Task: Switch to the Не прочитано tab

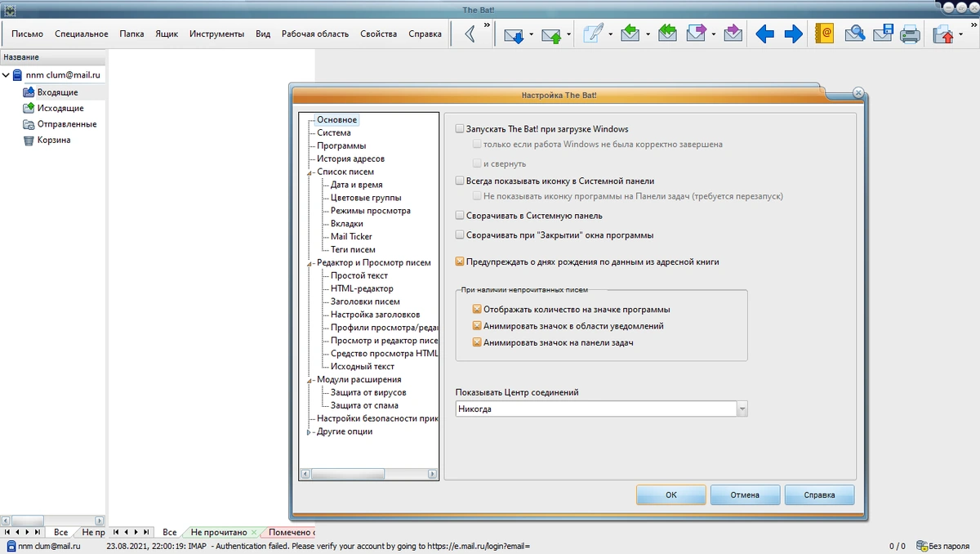Action: pos(219,532)
